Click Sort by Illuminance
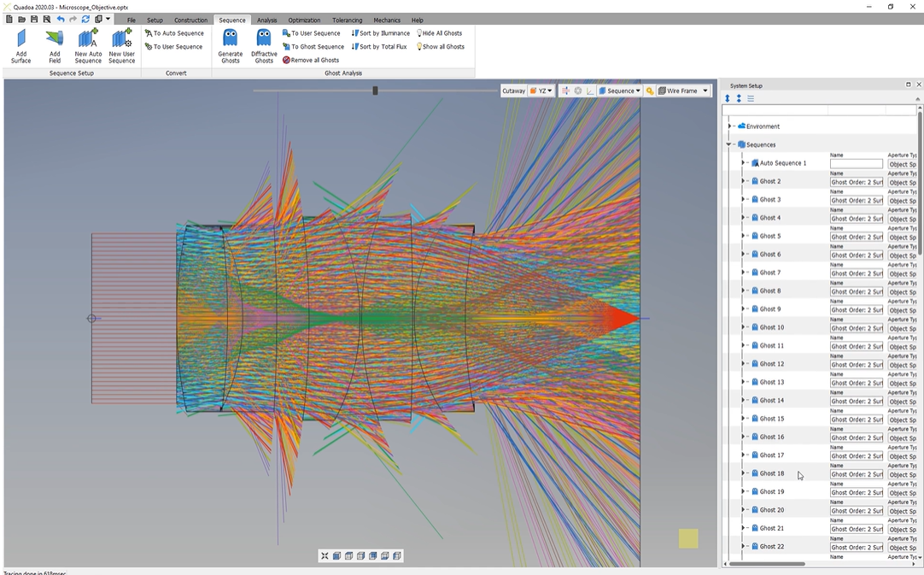Viewport: 924px width, 575px height. coord(381,33)
